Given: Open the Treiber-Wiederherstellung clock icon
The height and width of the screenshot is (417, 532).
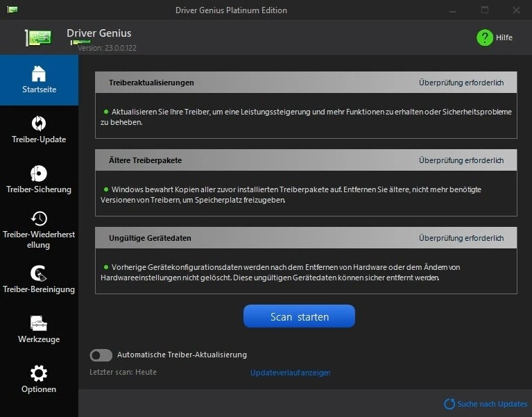Looking at the screenshot, I should coord(39,219).
